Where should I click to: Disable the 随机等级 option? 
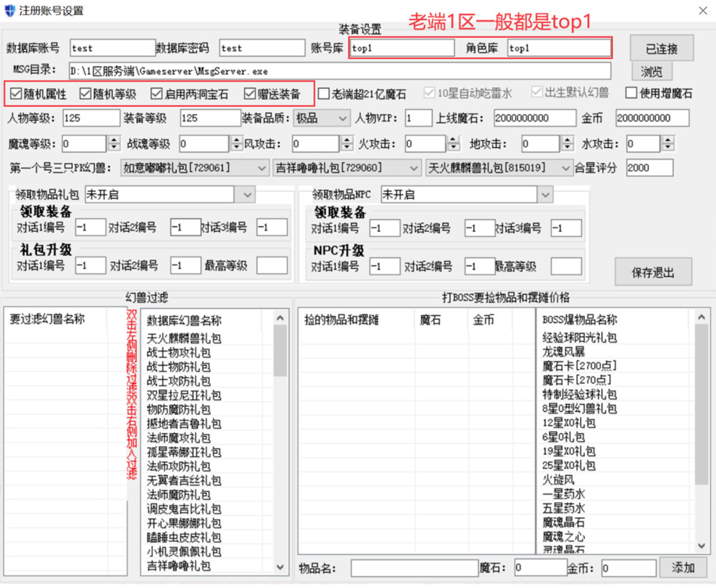85,94
